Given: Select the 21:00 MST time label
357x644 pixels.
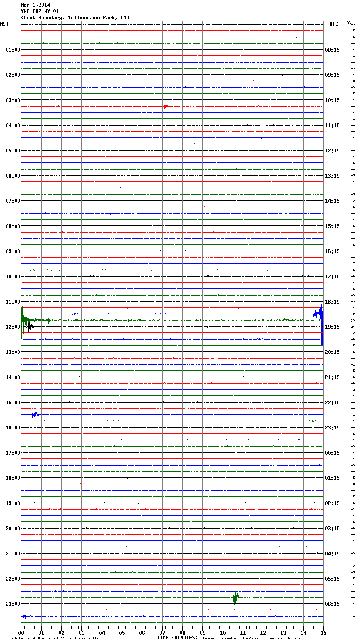Looking at the screenshot, I should (13, 554).
